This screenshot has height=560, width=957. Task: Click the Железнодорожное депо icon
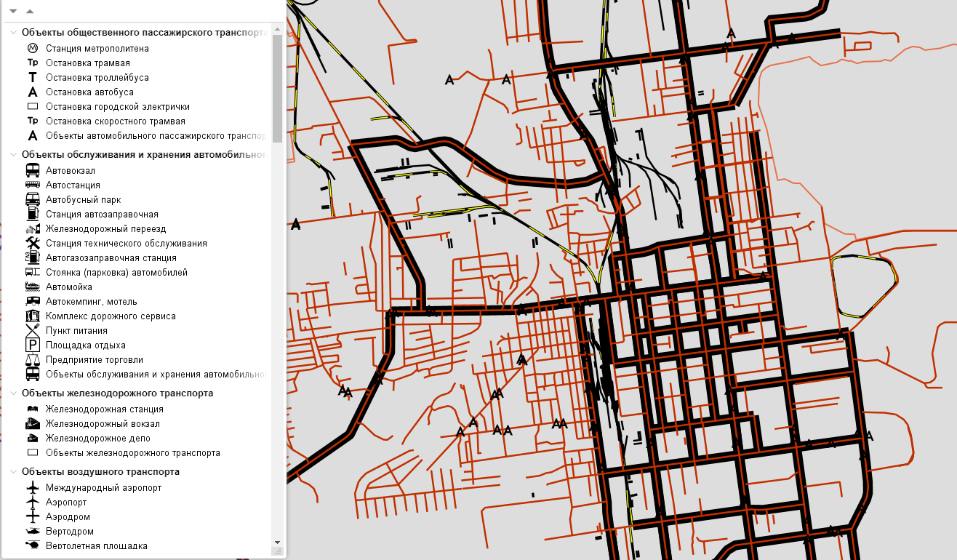[x=33, y=438]
